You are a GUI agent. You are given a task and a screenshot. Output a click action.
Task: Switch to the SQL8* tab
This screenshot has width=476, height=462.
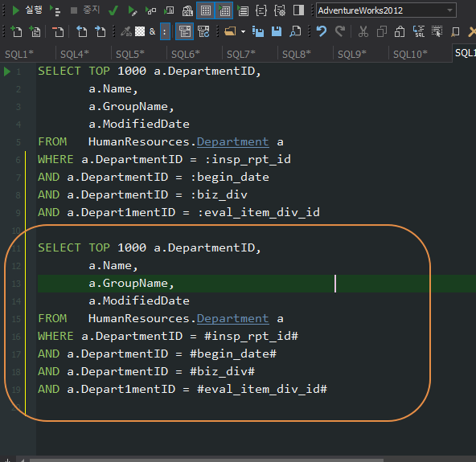296,55
